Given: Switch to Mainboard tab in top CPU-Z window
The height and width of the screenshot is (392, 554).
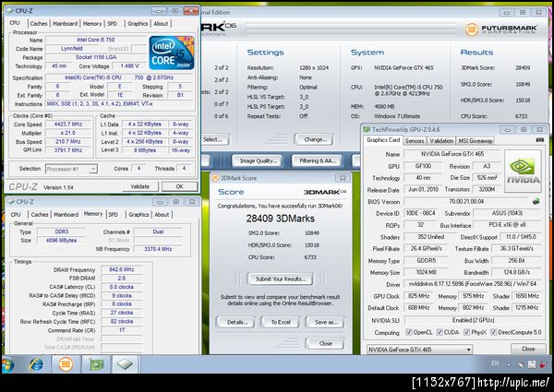Looking at the screenshot, I should [65, 24].
